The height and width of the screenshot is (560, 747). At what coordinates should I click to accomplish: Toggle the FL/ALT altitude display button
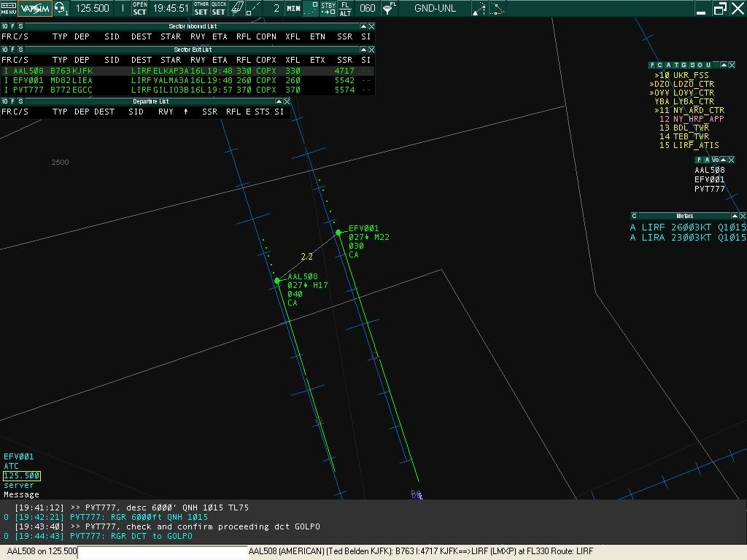pyautogui.click(x=345, y=8)
